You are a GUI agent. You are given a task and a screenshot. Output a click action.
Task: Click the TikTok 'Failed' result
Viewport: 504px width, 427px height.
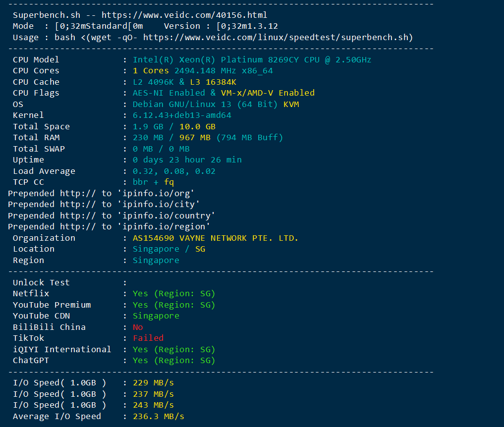coord(148,338)
